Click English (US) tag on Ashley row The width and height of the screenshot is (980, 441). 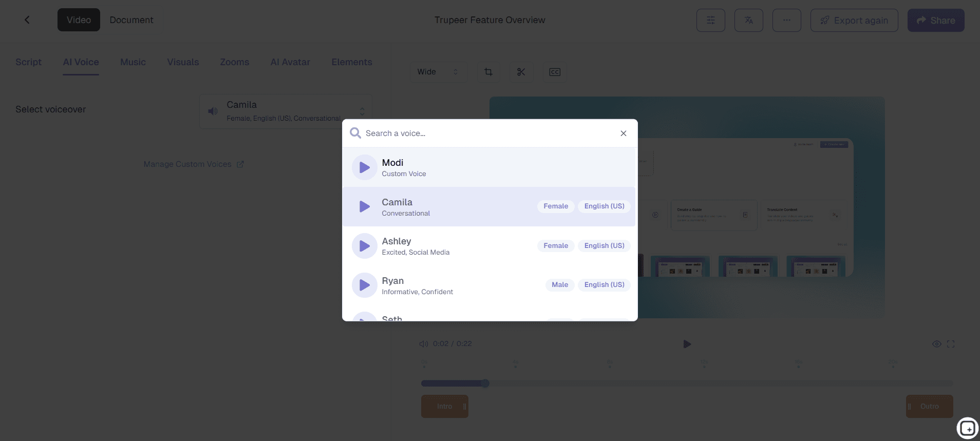pyautogui.click(x=604, y=246)
